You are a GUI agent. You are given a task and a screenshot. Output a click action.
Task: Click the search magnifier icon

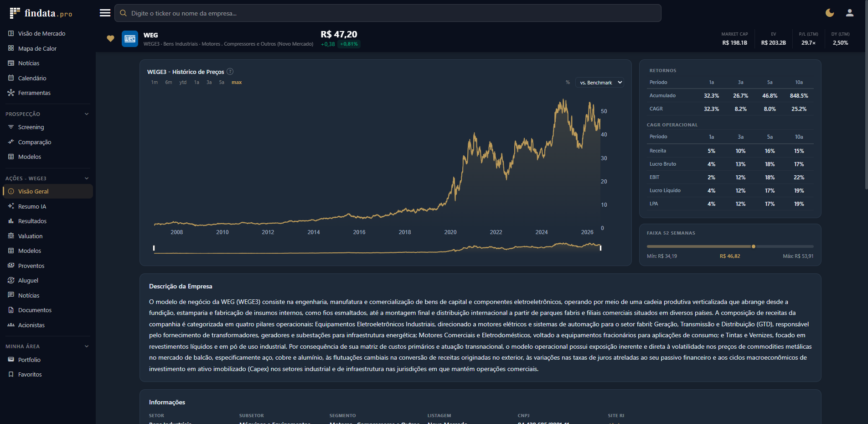pos(123,13)
